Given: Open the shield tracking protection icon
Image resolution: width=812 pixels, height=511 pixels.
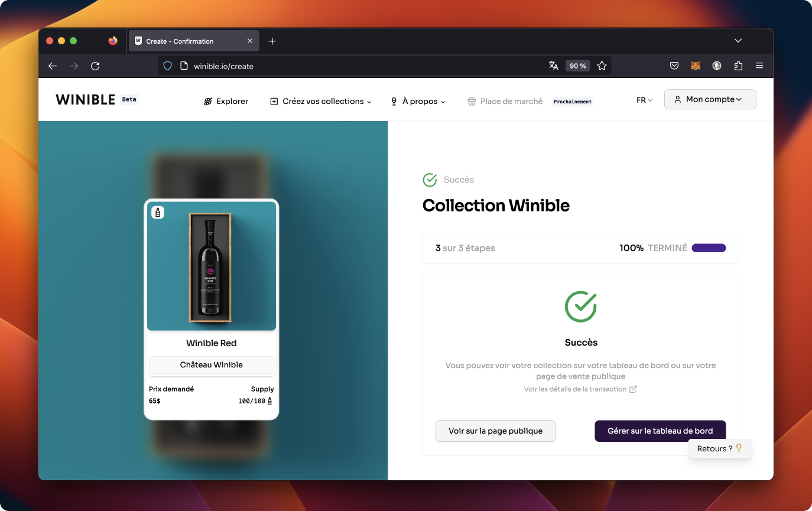Looking at the screenshot, I should (x=167, y=66).
